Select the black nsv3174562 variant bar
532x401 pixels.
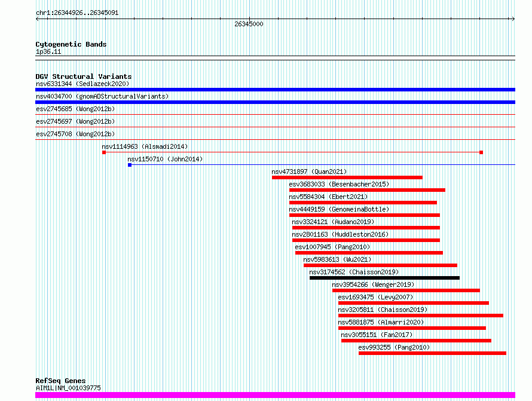[x=384, y=278]
